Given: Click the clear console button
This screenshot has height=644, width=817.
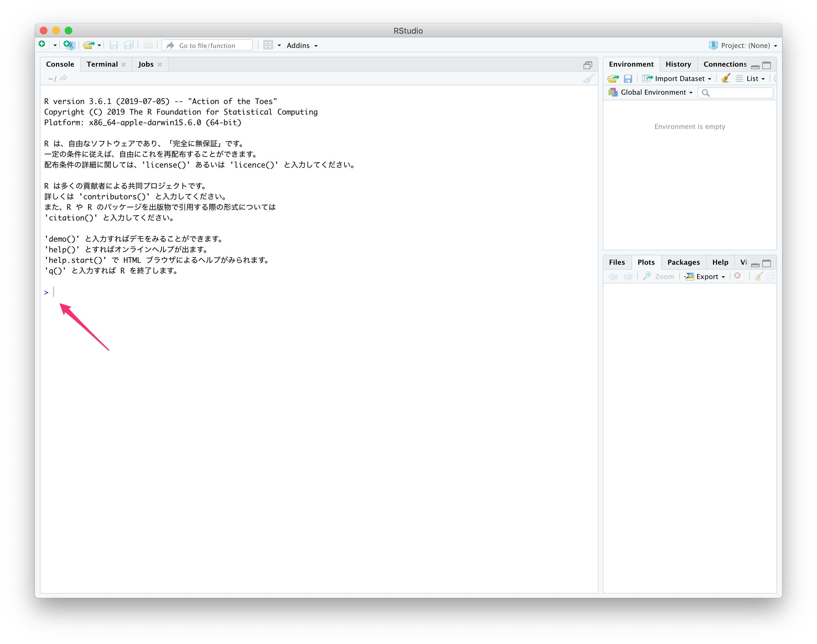Looking at the screenshot, I should (588, 78).
